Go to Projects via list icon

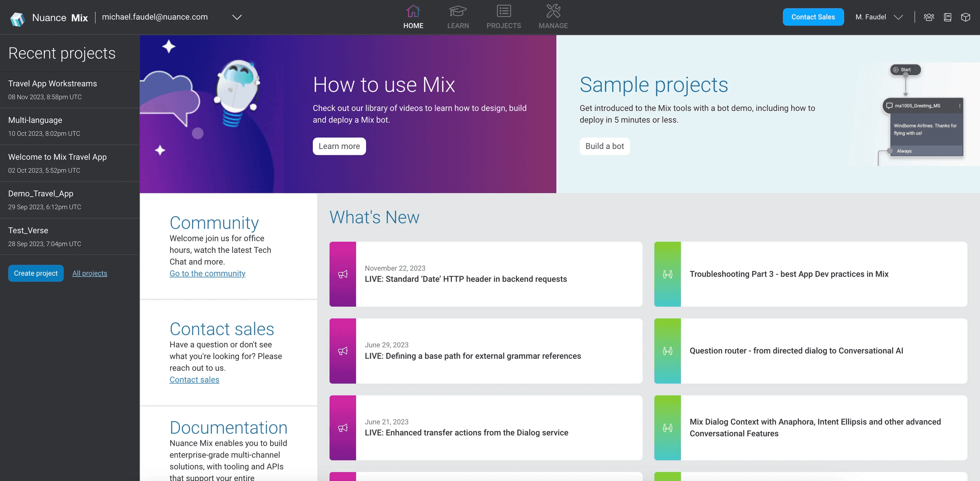(x=503, y=11)
